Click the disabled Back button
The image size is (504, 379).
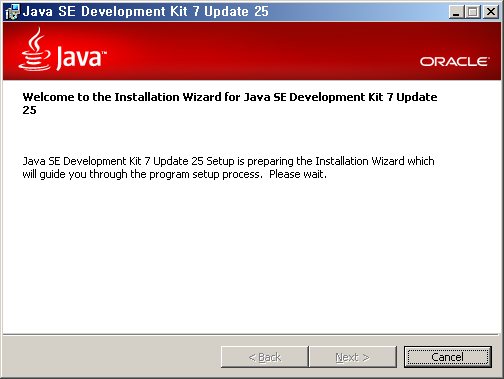click(265, 357)
